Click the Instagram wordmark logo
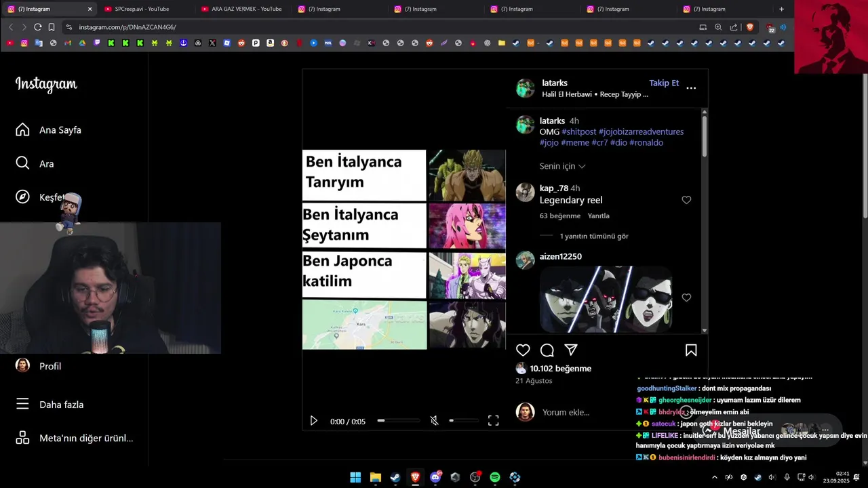 [x=46, y=84]
